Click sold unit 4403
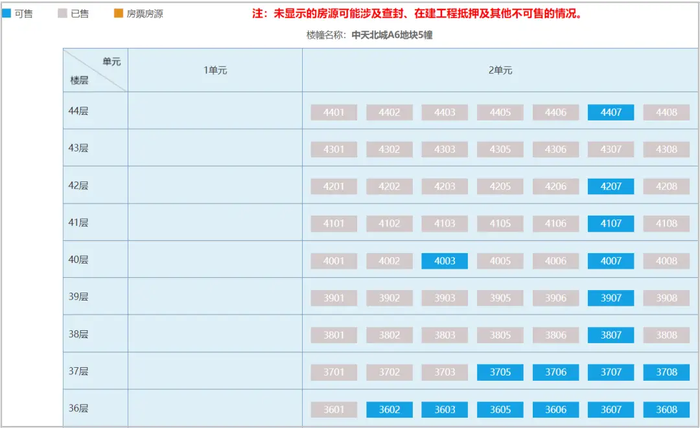Screen dimensions: 700x428 pos(445,112)
